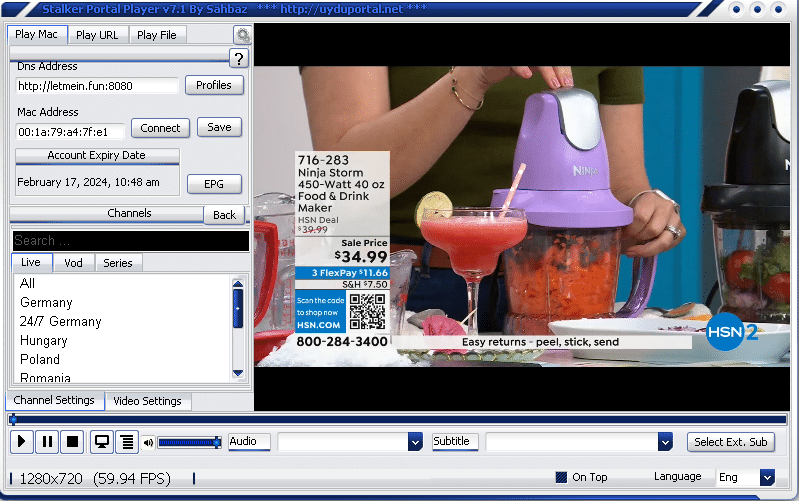Mute audio with the speaker icon

[148, 442]
